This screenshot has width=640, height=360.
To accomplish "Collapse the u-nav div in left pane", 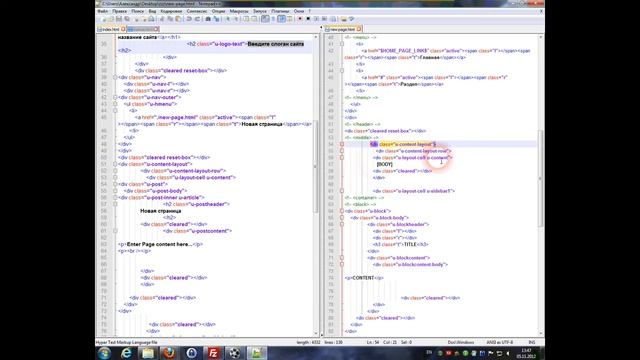I will tap(115, 77).
